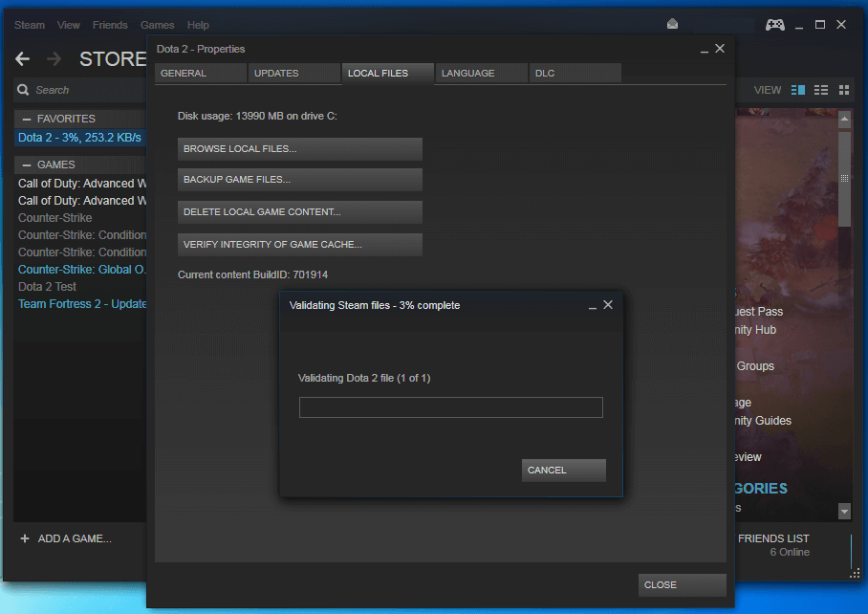
Task: Switch to the UPDATES tab
Action: [293, 73]
